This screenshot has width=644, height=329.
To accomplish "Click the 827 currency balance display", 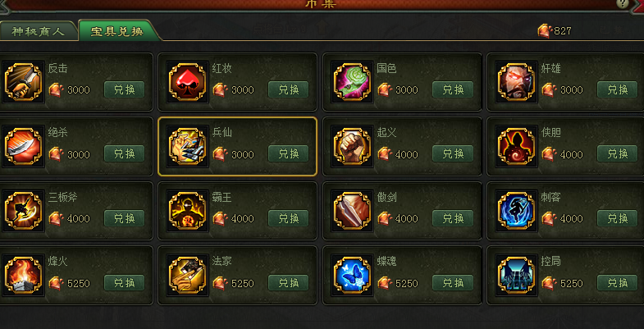I will pos(555,31).
